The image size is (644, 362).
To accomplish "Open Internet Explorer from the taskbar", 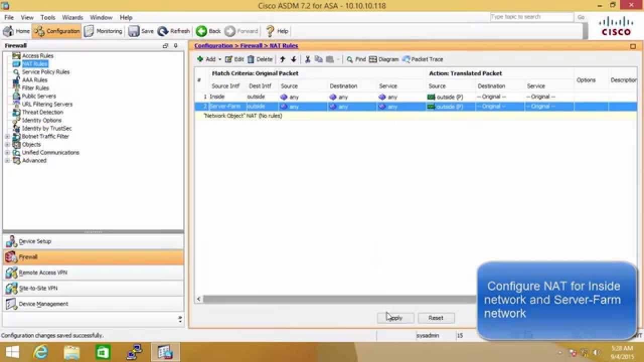I will click(x=41, y=352).
